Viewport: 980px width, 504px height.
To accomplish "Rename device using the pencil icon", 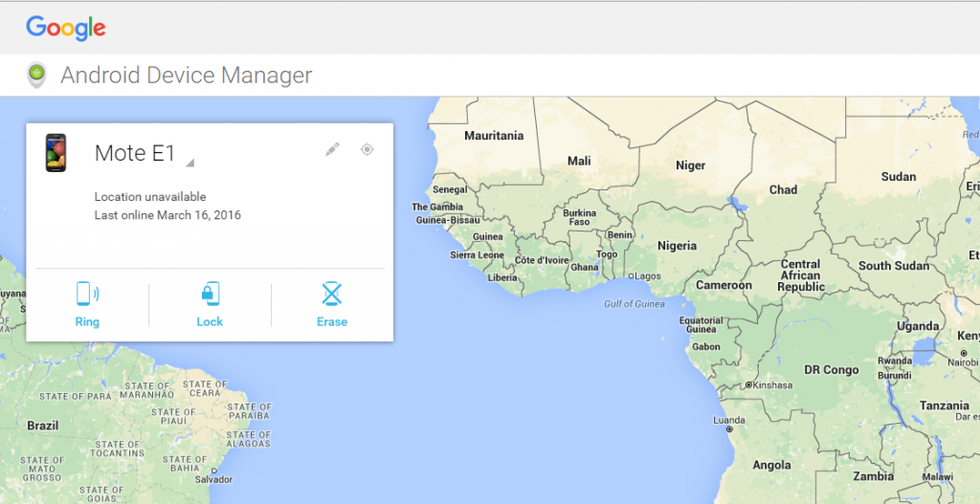I will click(332, 149).
